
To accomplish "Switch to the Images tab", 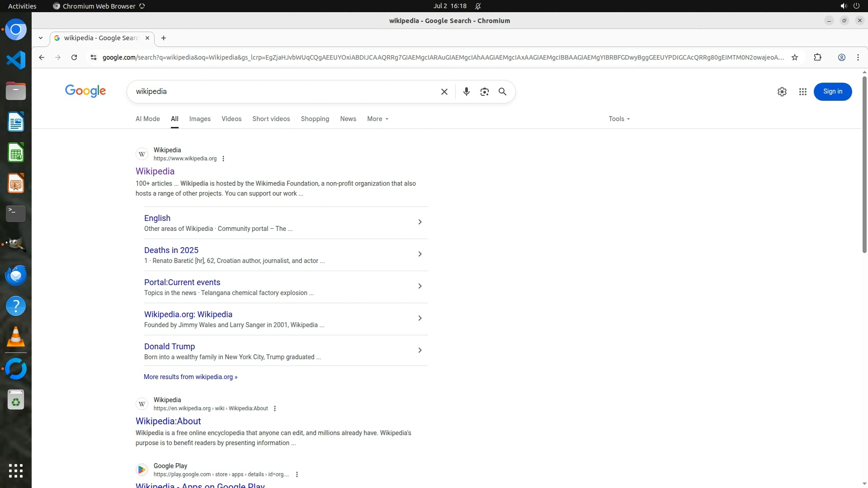I will (x=200, y=119).
